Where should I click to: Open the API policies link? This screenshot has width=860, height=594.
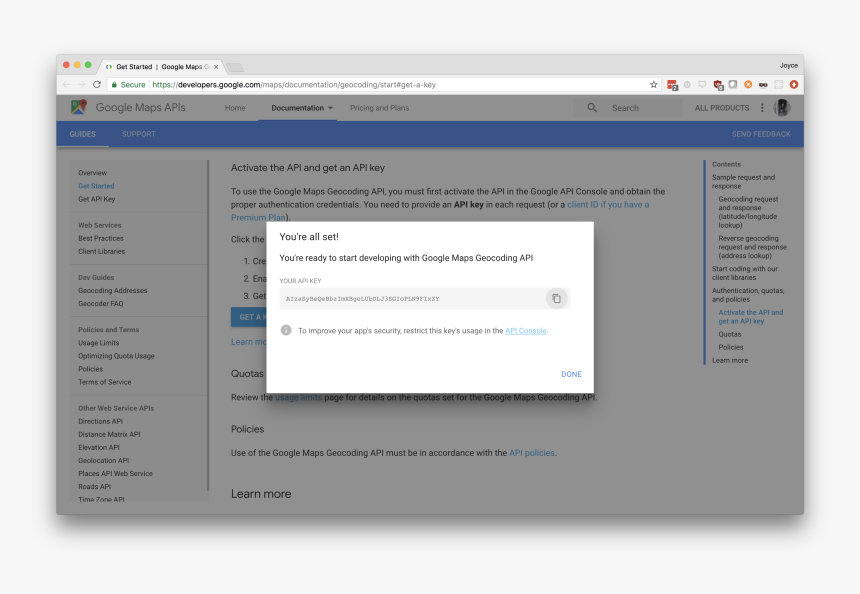coord(531,453)
